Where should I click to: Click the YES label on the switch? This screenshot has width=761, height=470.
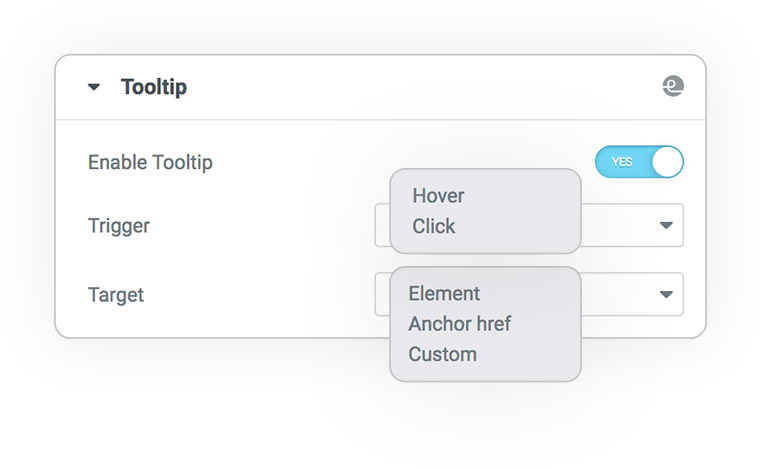[622, 162]
